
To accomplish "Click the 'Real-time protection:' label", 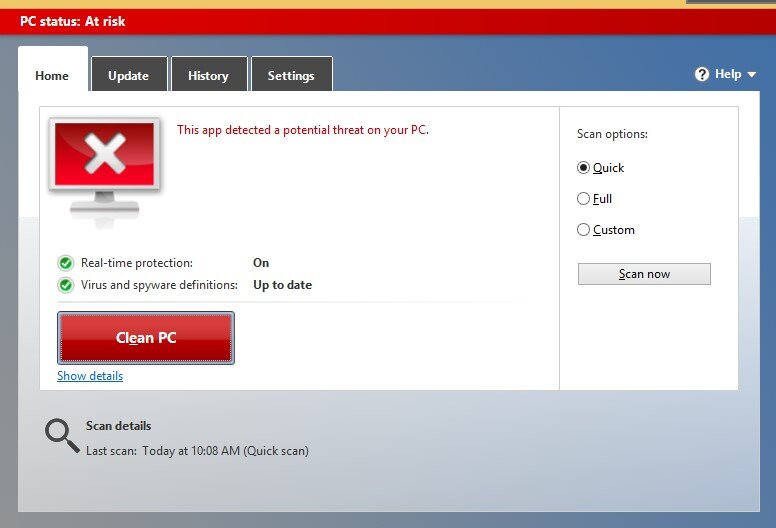I will pos(137,263).
